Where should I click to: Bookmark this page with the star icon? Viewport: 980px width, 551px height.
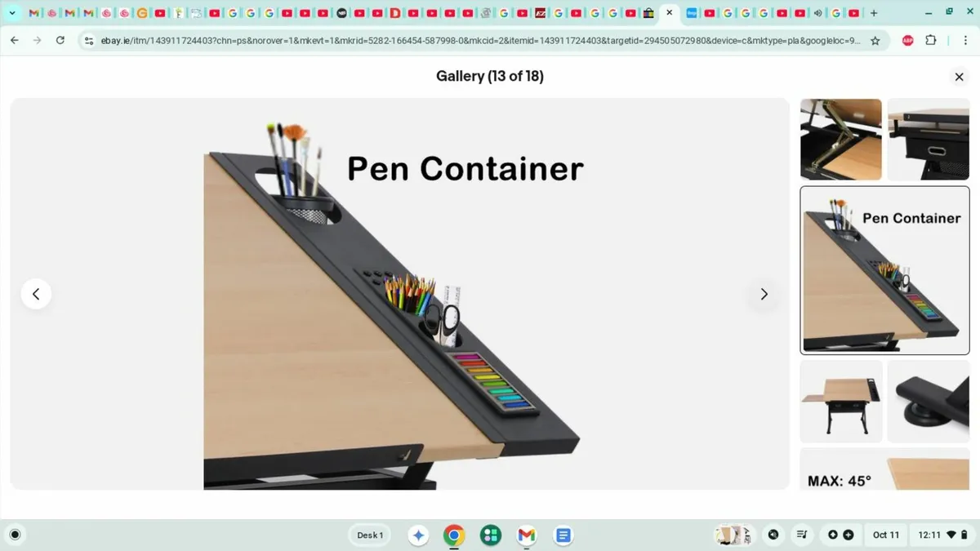pos(875,40)
